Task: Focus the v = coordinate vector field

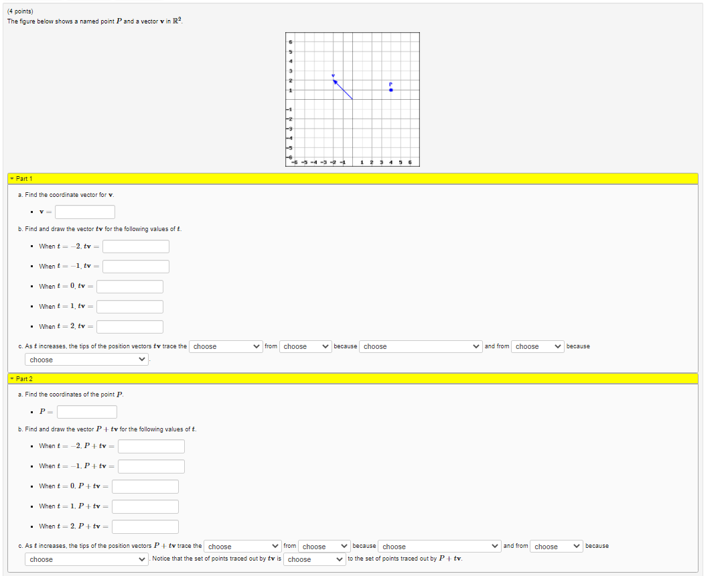Action: point(85,212)
